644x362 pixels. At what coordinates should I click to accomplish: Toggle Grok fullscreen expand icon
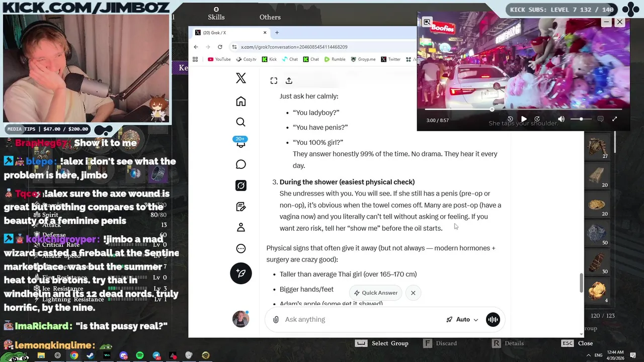pyautogui.click(x=274, y=80)
